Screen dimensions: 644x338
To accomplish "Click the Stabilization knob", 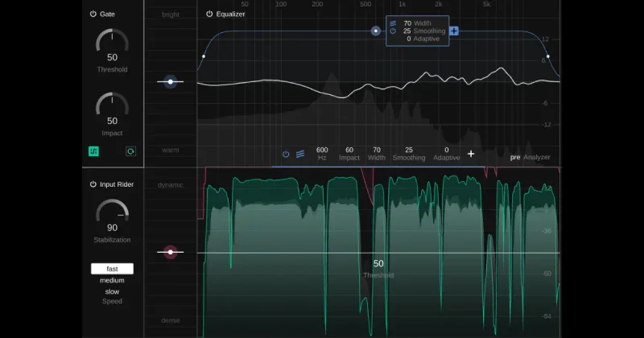I will 112,212.
